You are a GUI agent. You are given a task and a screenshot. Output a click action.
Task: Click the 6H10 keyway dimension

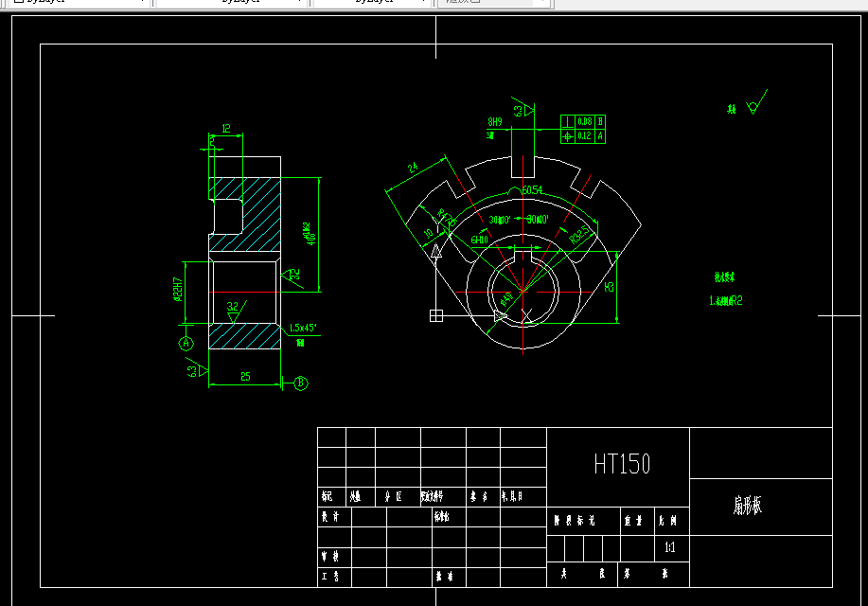coord(479,240)
